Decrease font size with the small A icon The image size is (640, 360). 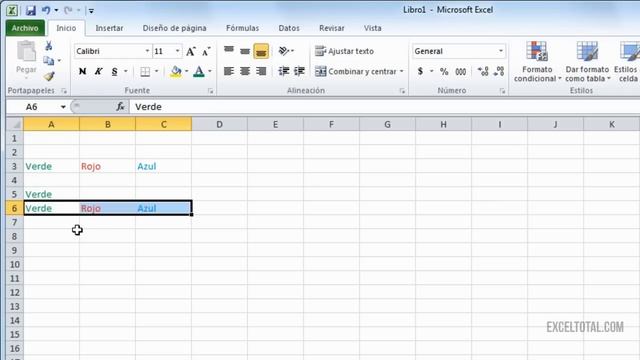coord(206,51)
